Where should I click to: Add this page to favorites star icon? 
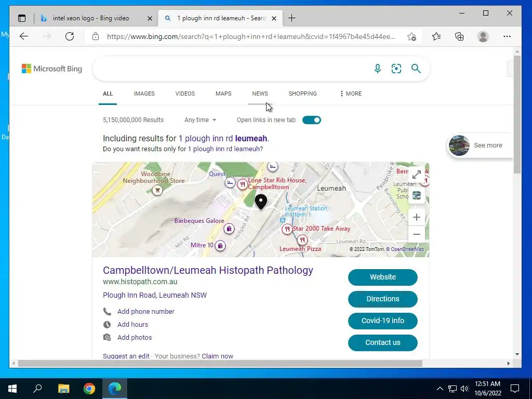tap(411, 36)
